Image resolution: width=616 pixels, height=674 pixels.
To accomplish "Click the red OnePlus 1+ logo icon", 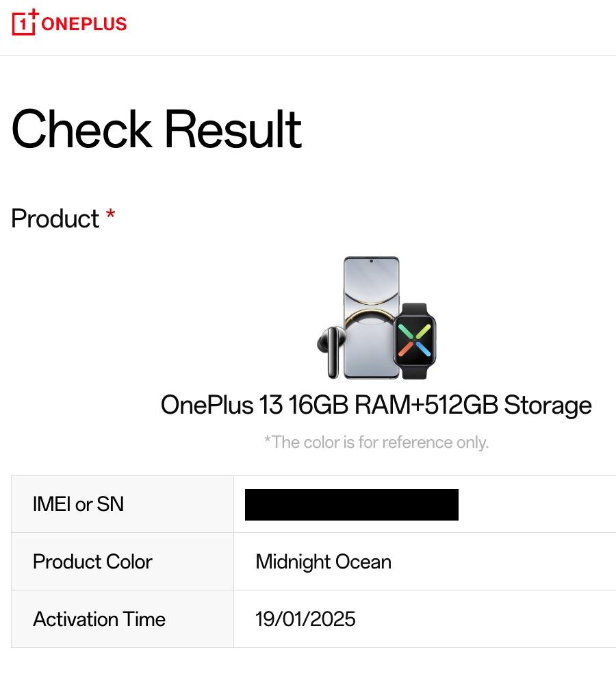I will (x=25, y=23).
